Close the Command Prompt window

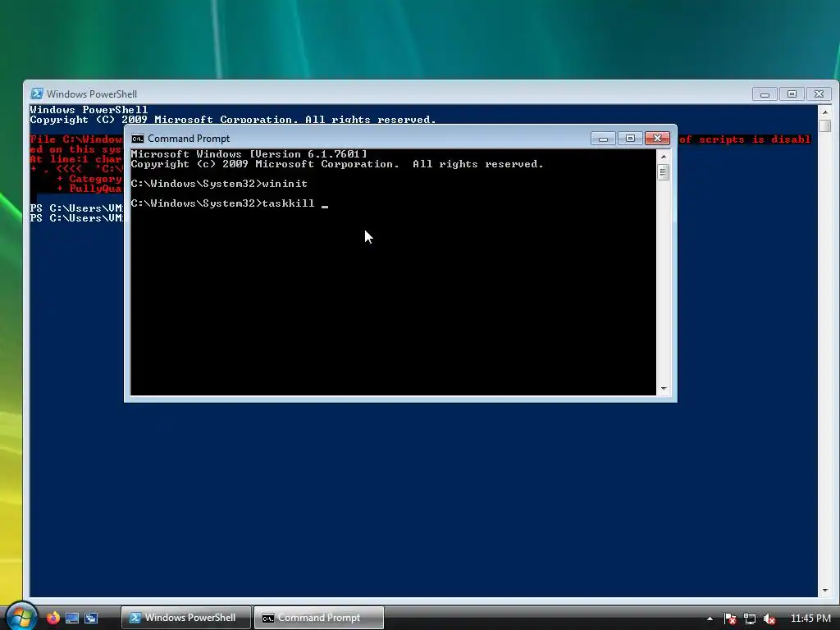(x=657, y=139)
